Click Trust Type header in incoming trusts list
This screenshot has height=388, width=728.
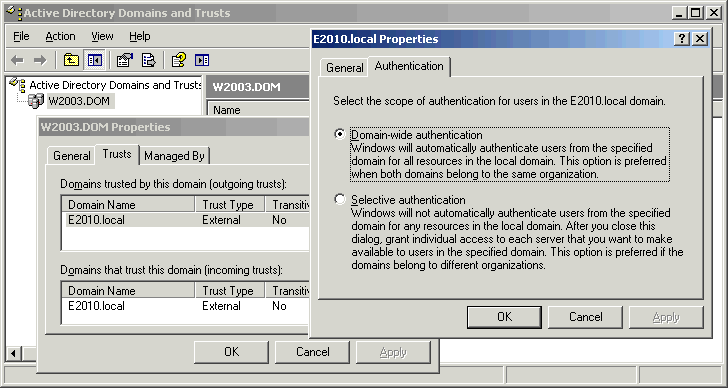230,291
